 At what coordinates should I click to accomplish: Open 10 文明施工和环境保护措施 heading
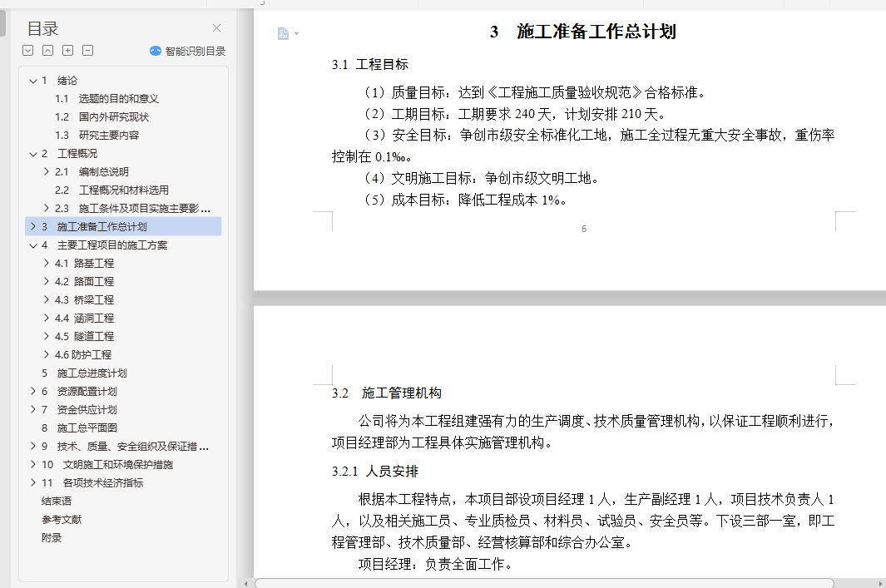107,464
